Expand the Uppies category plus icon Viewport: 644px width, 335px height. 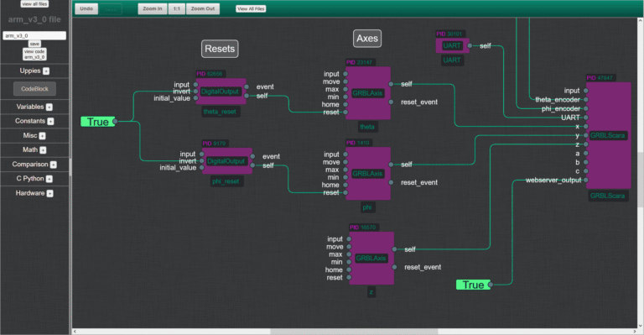pyautogui.click(x=46, y=71)
